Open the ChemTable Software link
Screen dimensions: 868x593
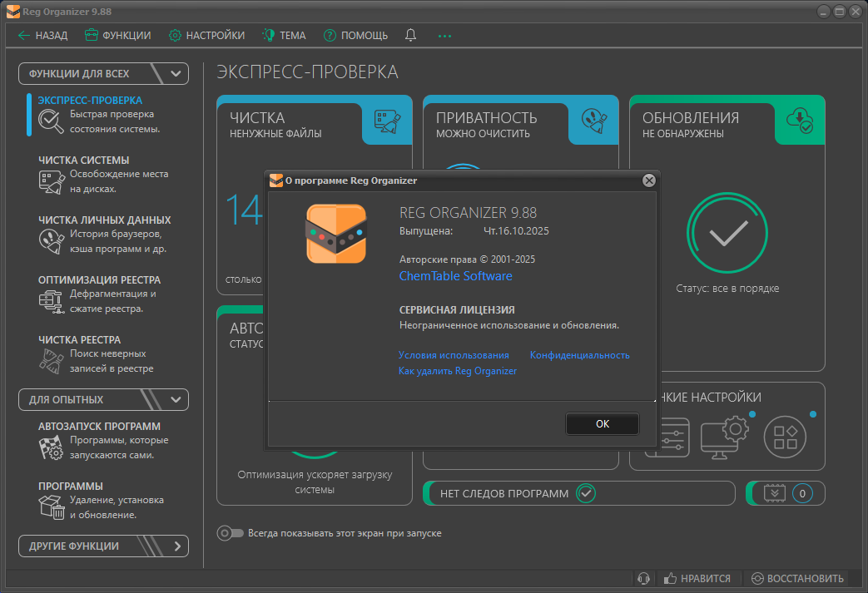(x=455, y=276)
